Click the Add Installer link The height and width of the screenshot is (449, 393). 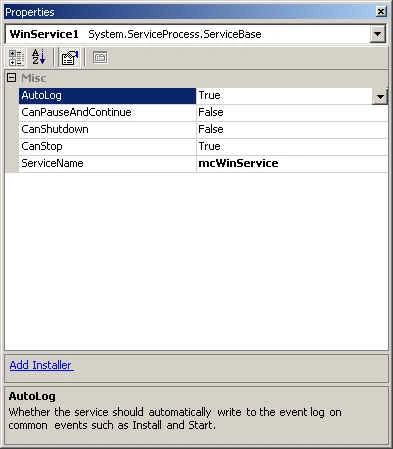click(41, 365)
